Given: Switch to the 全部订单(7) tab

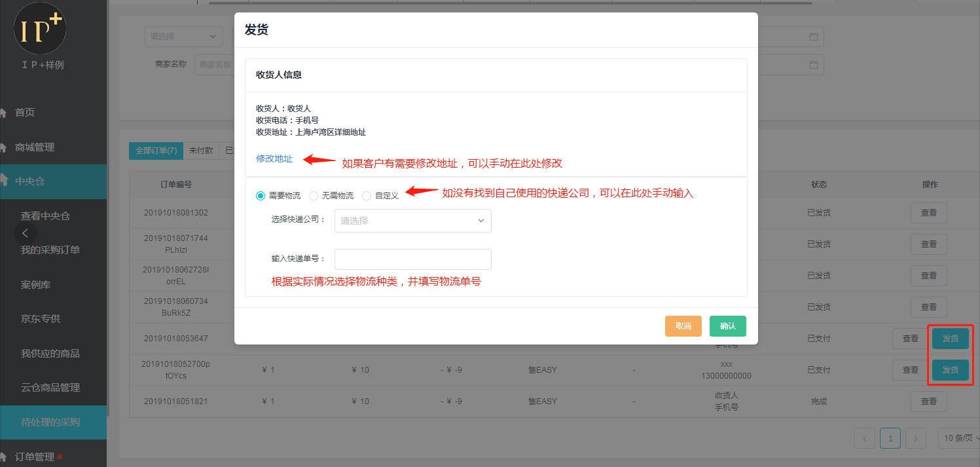Looking at the screenshot, I should click(x=156, y=151).
